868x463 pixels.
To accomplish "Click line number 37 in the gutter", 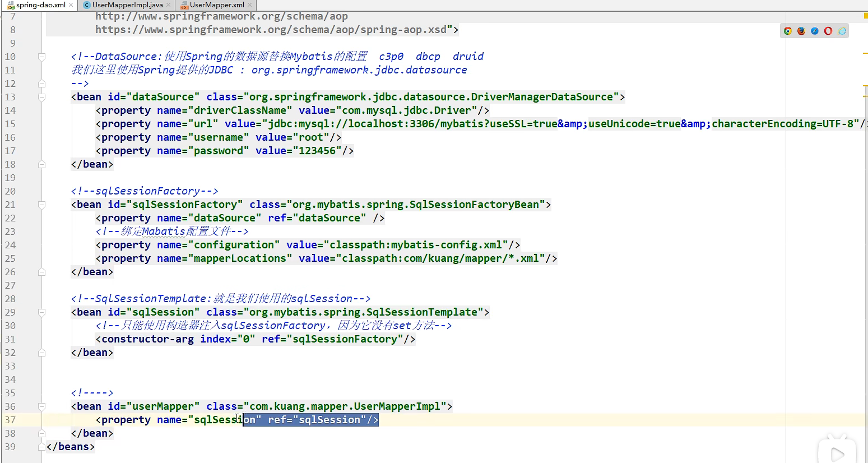I will click(x=10, y=420).
